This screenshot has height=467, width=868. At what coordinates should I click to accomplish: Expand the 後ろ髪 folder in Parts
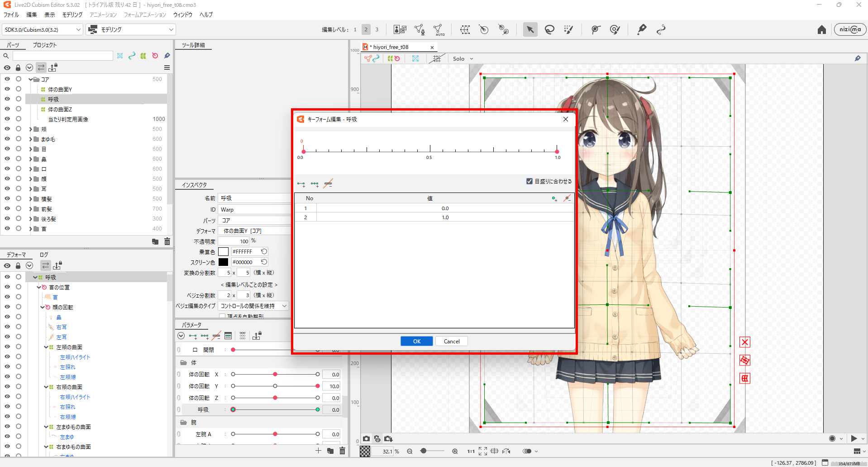tap(30, 219)
